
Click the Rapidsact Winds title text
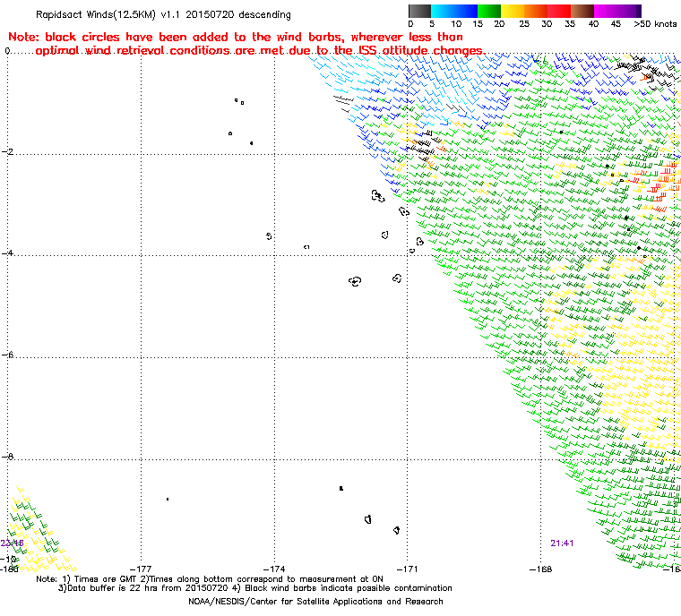[163, 14]
